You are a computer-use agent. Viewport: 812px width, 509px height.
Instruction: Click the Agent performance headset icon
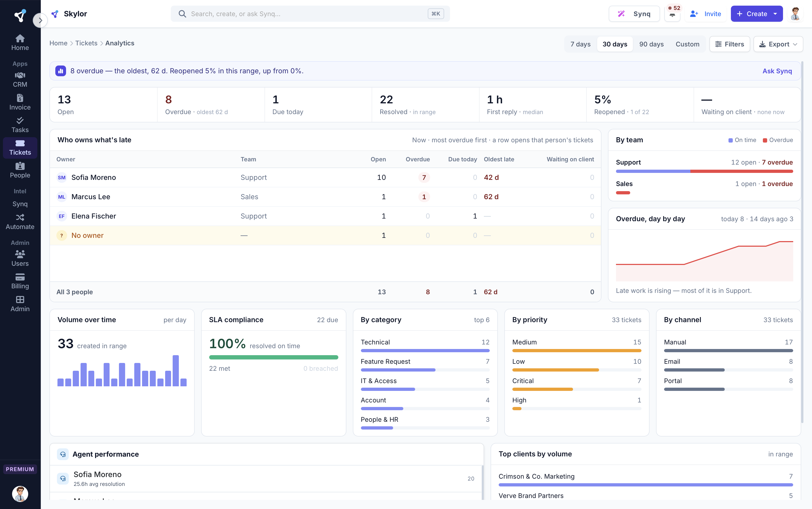tap(63, 454)
